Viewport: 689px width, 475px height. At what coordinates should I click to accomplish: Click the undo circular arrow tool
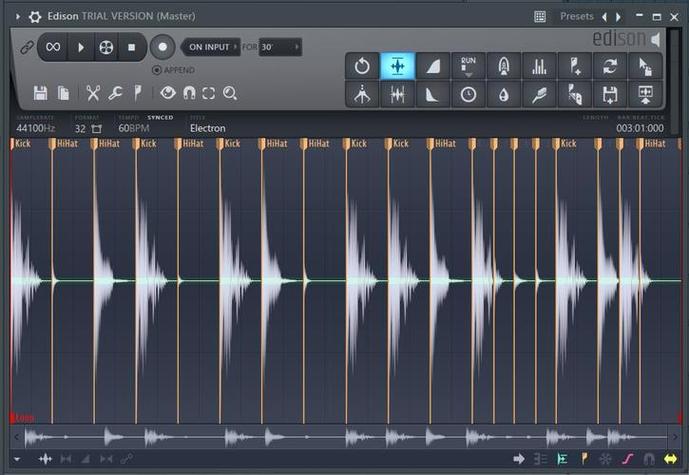point(362,66)
